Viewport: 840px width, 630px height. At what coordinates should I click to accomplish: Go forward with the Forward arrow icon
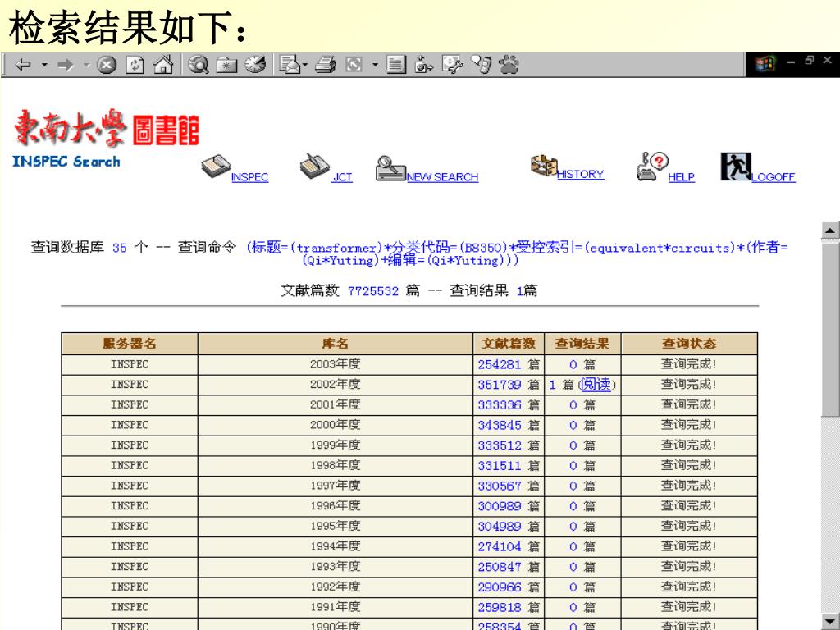[x=66, y=66]
